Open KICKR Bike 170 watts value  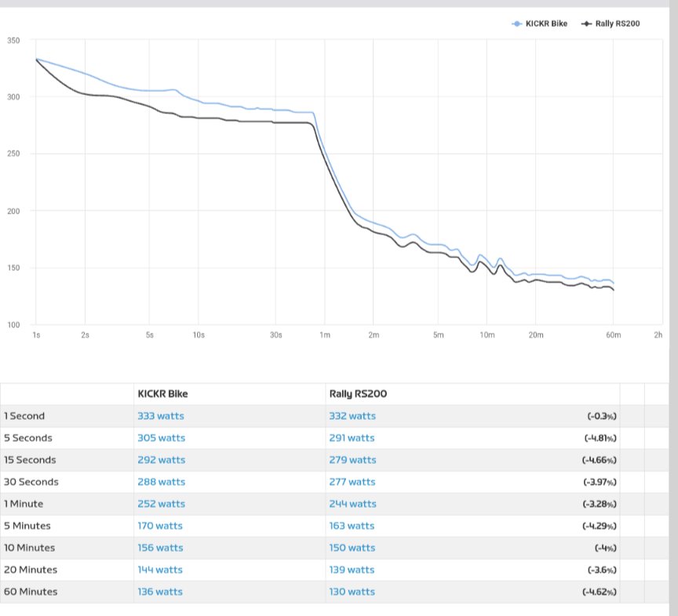pyautogui.click(x=160, y=526)
